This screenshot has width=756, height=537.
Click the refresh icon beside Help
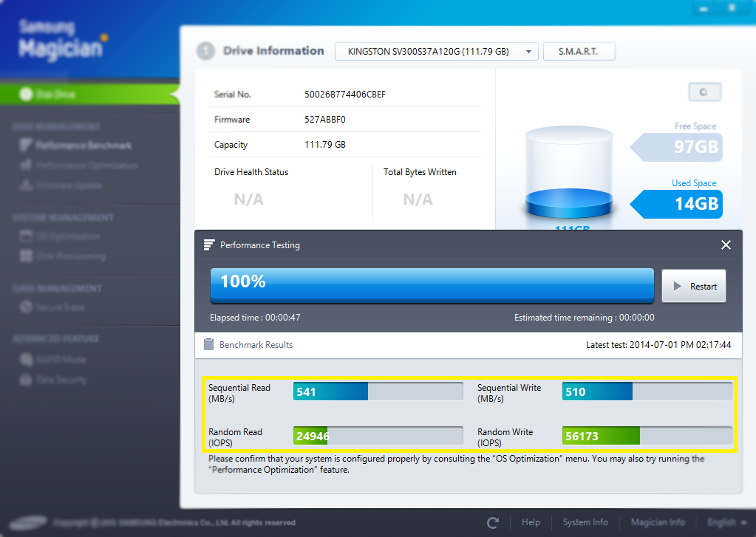[x=493, y=522]
